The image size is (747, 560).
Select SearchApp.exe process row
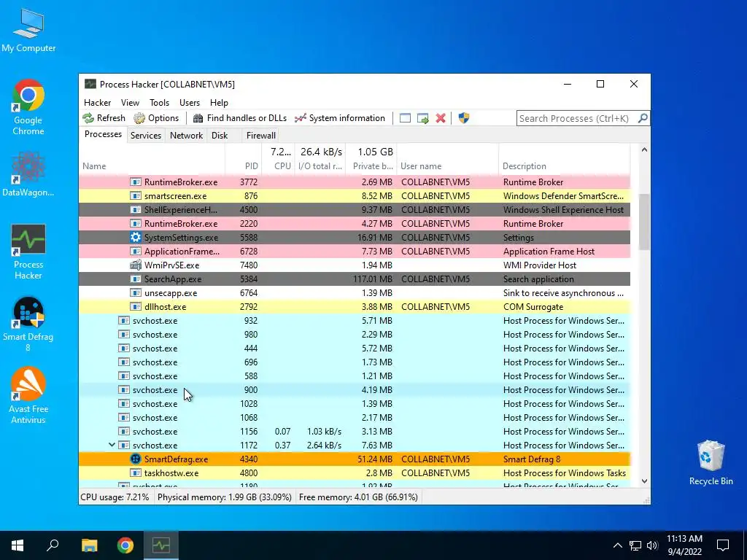[355, 279]
